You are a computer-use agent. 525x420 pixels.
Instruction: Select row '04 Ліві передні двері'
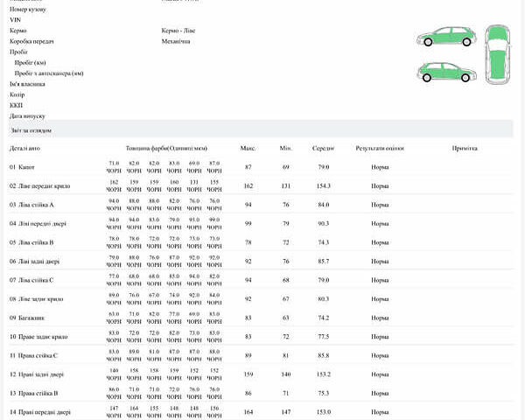point(38,223)
